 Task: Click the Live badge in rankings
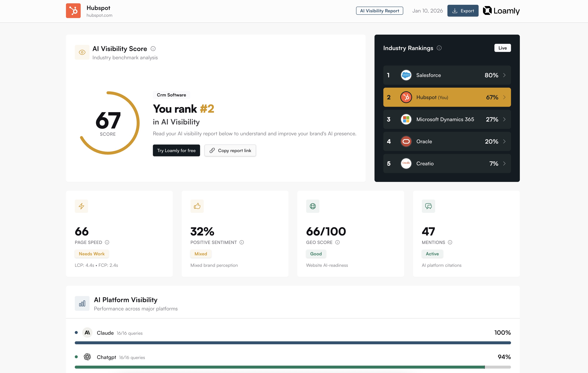(x=502, y=48)
